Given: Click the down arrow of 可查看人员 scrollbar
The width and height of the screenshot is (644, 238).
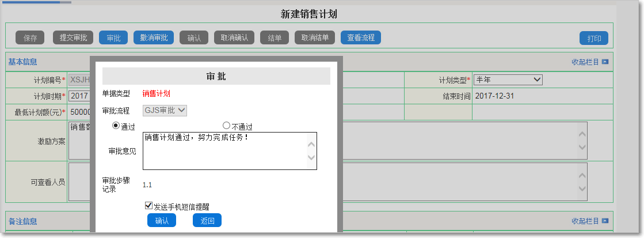Looking at the screenshot, I should coord(582,188).
